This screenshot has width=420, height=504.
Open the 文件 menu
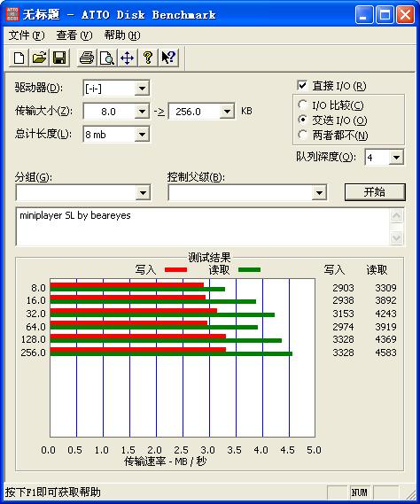pyautogui.click(x=27, y=35)
